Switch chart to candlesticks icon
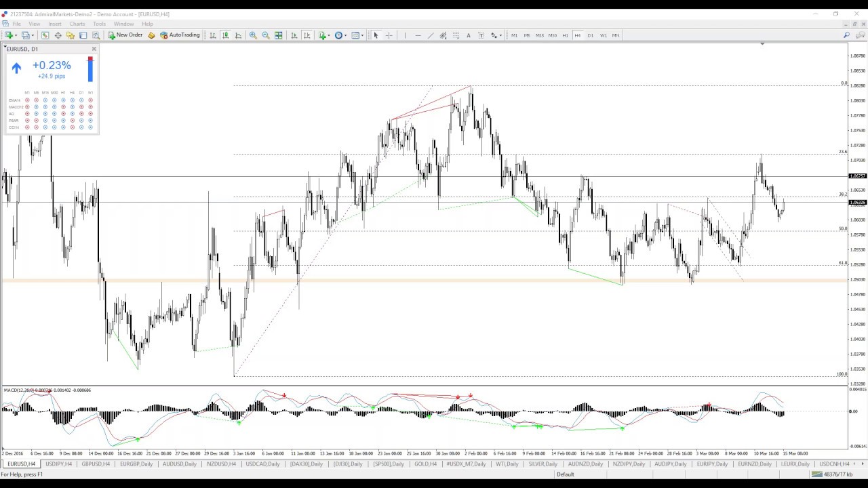868x488 pixels. (x=225, y=35)
